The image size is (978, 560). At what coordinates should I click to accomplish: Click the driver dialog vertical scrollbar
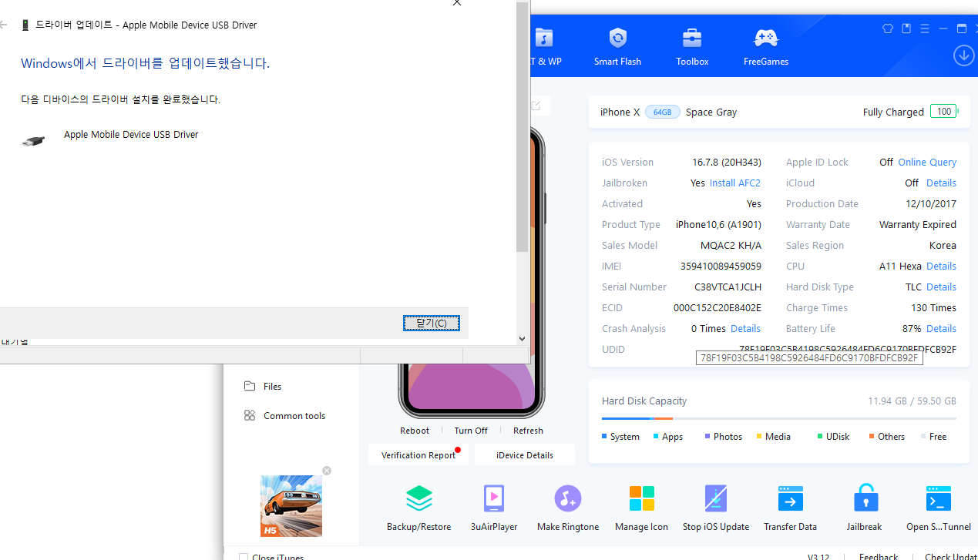pyautogui.click(x=522, y=127)
